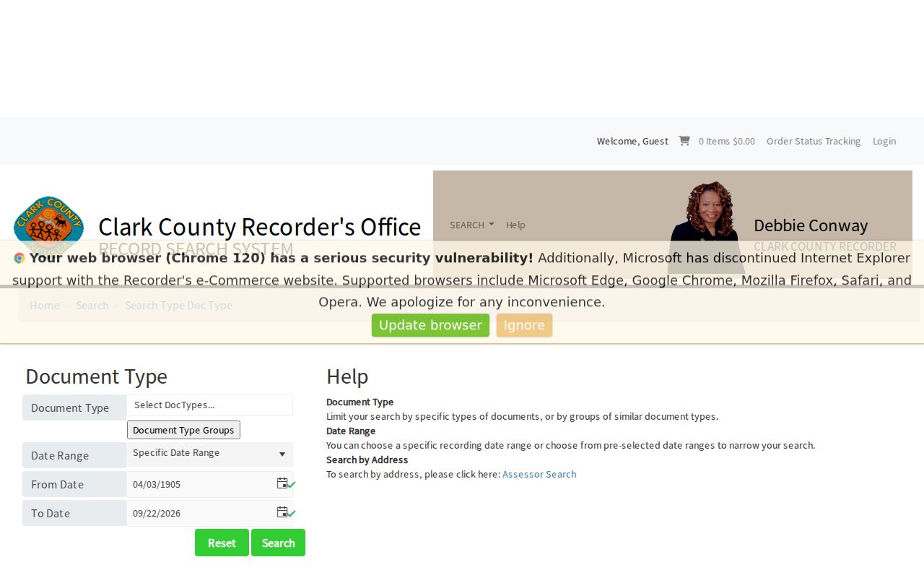Image resolution: width=924 pixels, height=578 pixels.
Task: Open the Search breadcrumb link
Action: pyautogui.click(x=92, y=305)
